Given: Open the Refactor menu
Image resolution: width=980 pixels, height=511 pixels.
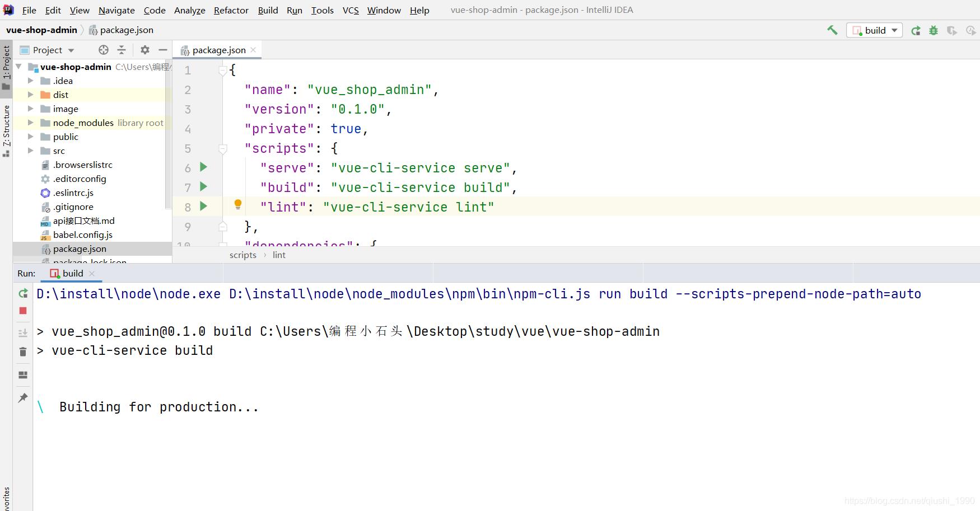Looking at the screenshot, I should click(231, 10).
